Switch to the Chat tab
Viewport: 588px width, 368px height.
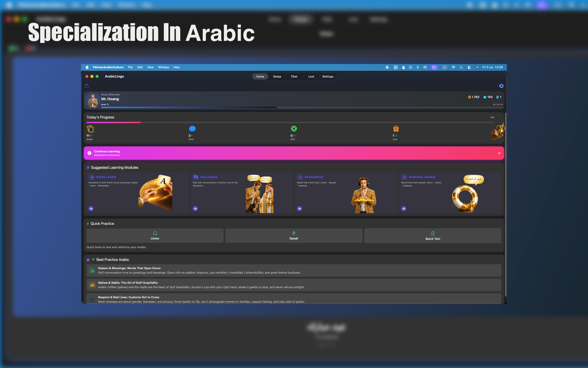pyautogui.click(x=294, y=76)
